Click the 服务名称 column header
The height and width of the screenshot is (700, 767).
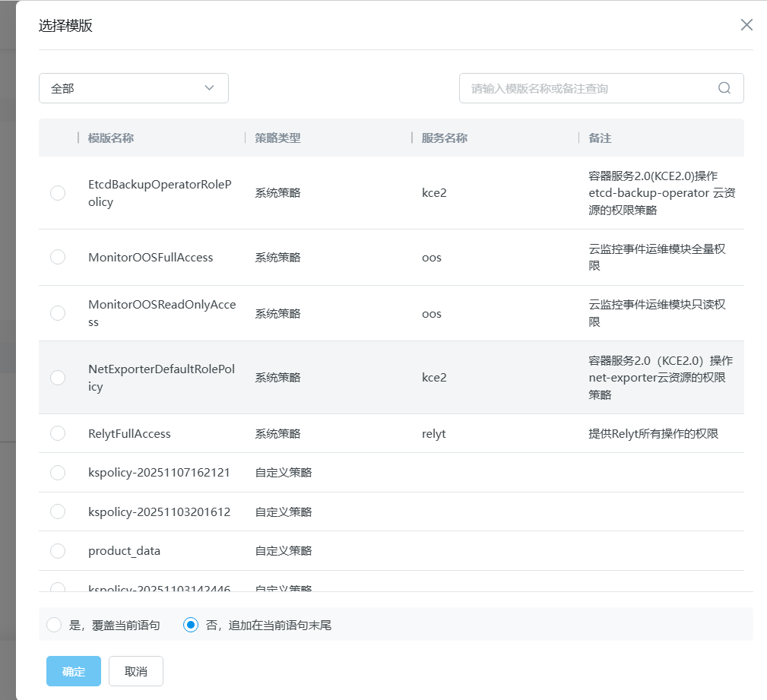coord(444,138)
